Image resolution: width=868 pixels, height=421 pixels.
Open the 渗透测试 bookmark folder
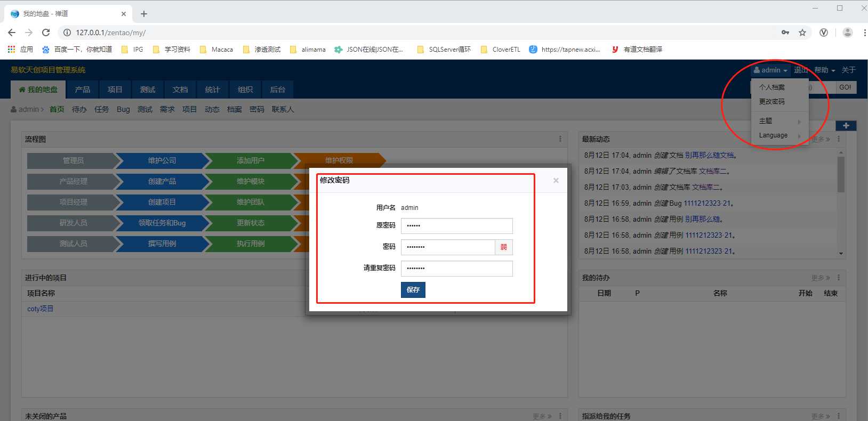262,49
